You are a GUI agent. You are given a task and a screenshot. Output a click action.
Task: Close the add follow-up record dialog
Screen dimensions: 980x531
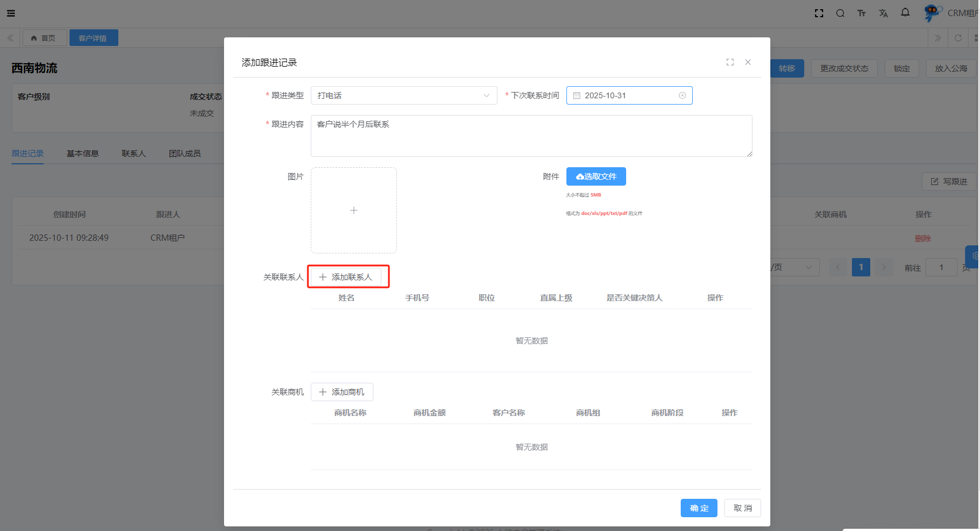[x=747, y=62]
